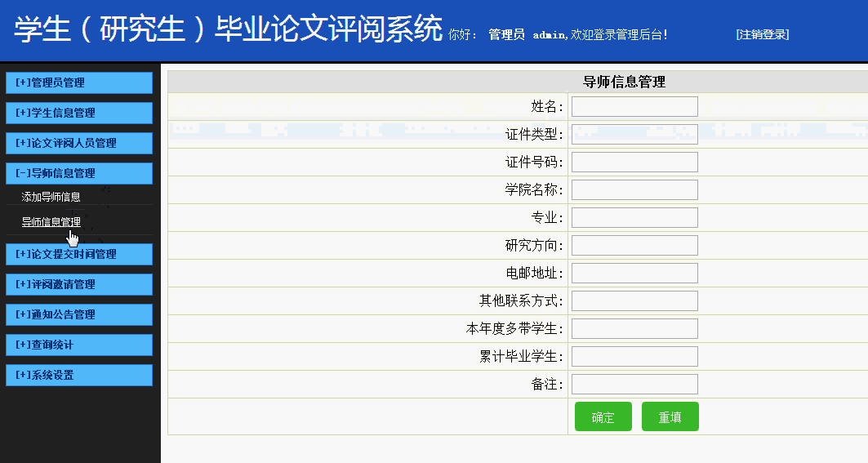Click the 备注 input field

(634, 385)
